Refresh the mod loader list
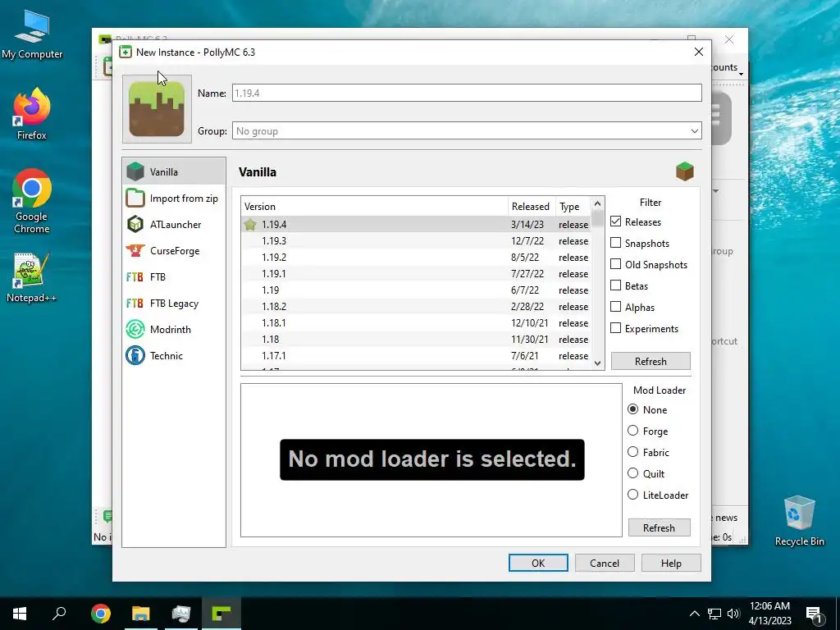The height and width of the screenshot is (630, 840). [659, 527]
